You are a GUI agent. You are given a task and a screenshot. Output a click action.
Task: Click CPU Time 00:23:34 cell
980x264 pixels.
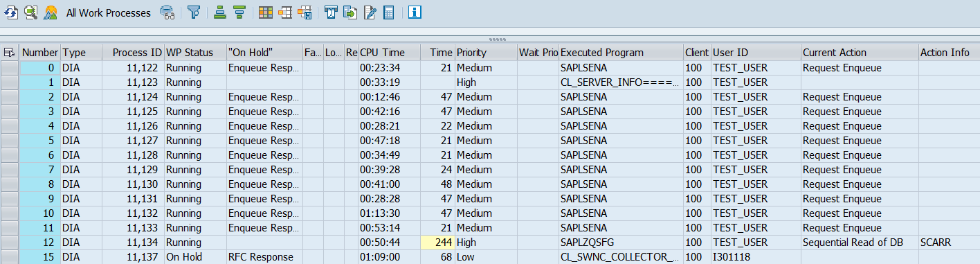pyautogui.click(x=389, y=68)
